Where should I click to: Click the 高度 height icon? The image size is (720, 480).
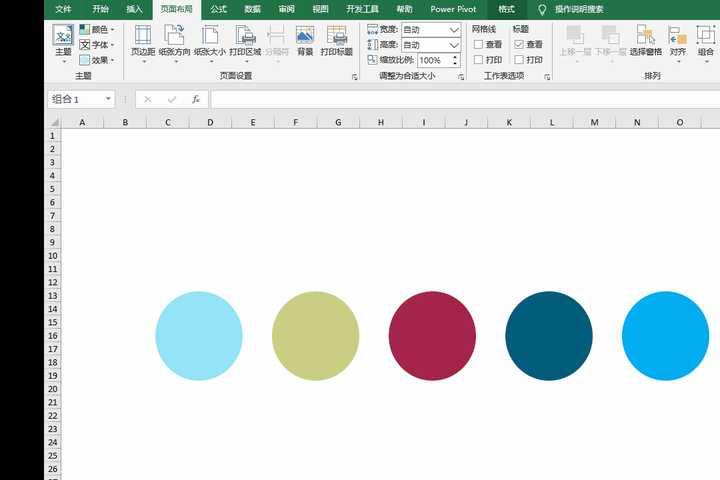click(372, 45)
